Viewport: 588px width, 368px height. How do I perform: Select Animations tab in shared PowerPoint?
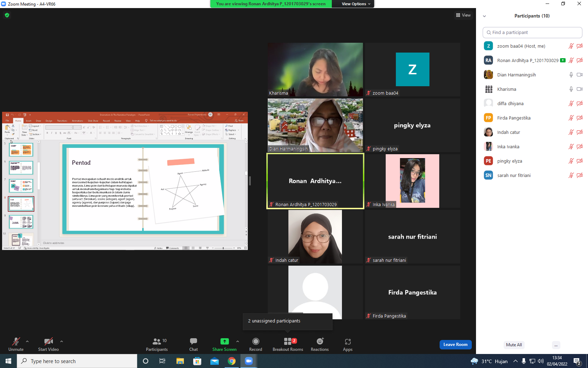click(77, 121)
